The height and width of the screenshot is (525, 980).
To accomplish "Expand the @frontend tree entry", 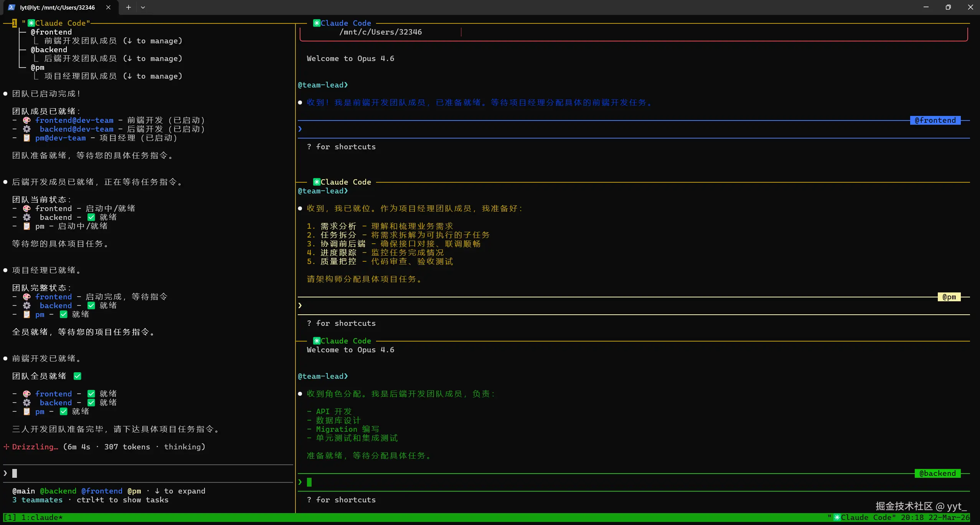I will [51, 32].
